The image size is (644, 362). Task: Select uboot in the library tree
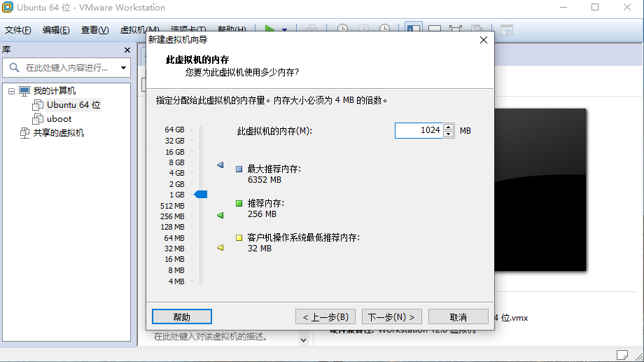pos(59,119)
